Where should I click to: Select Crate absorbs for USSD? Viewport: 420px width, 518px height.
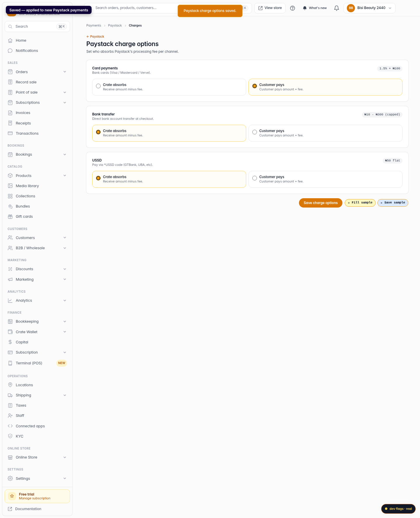pyautogui.click(x=169, y=179)
